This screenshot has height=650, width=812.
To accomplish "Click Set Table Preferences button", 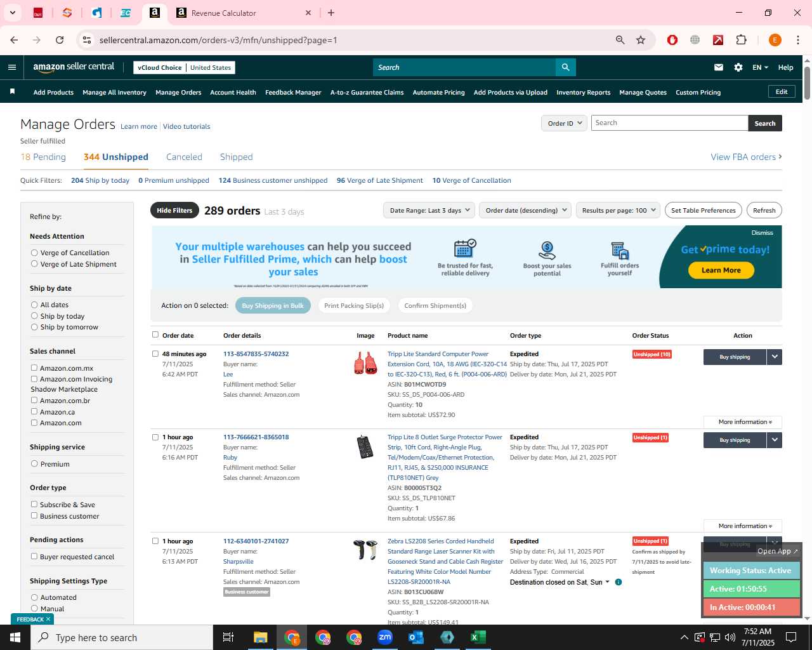I will pos(703,210).
